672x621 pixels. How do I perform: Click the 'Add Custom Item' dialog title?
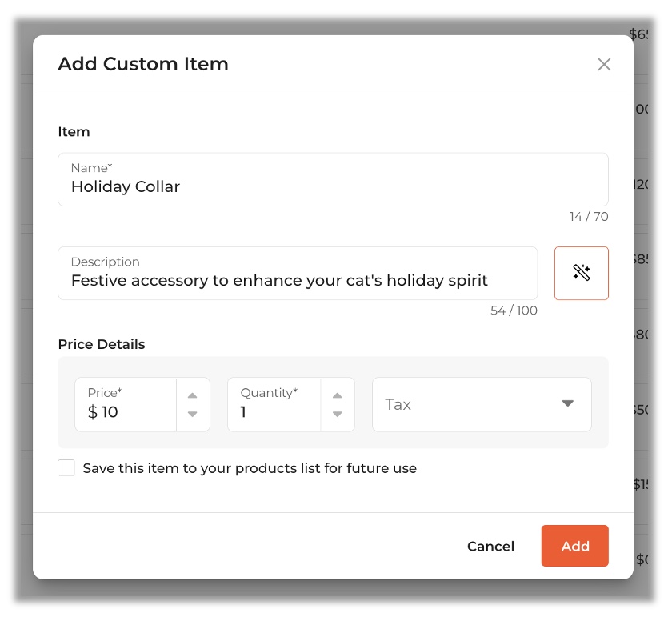coord(143,64)
